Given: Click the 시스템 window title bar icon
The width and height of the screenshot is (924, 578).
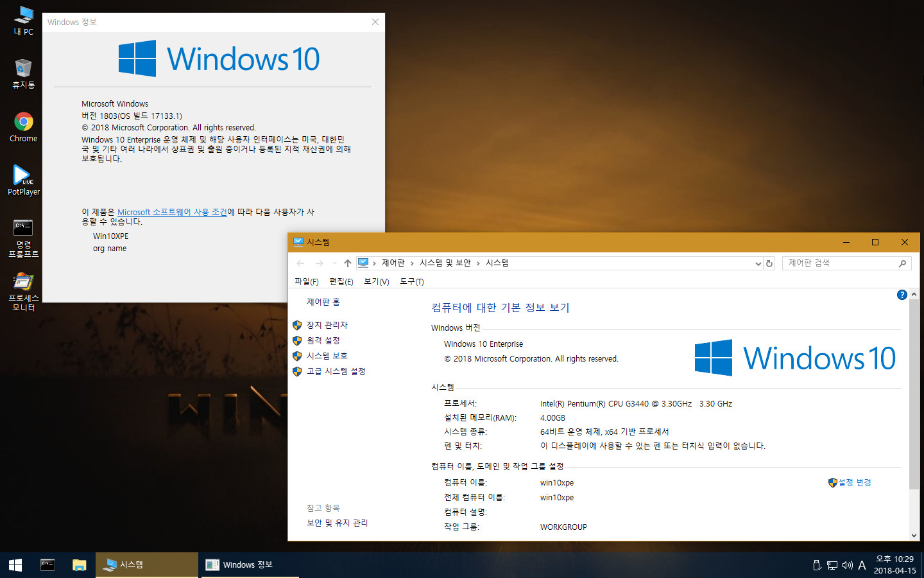Looking at the screenshot, I should [298, 242].
